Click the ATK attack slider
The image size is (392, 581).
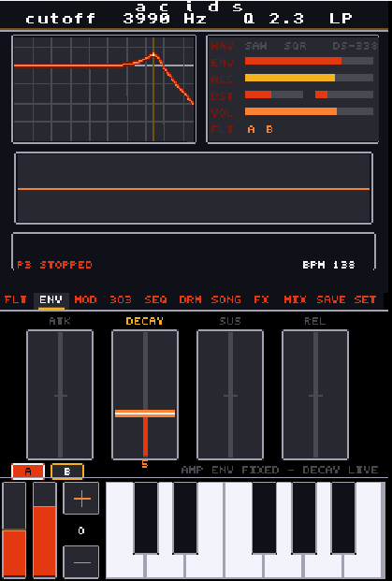[x=60, y=395]
